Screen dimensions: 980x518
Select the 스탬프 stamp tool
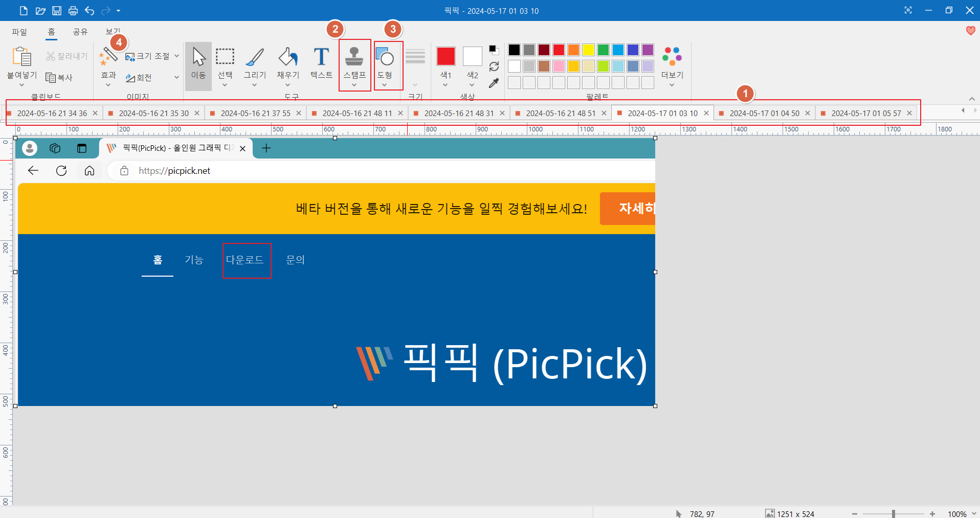(354, 63)
